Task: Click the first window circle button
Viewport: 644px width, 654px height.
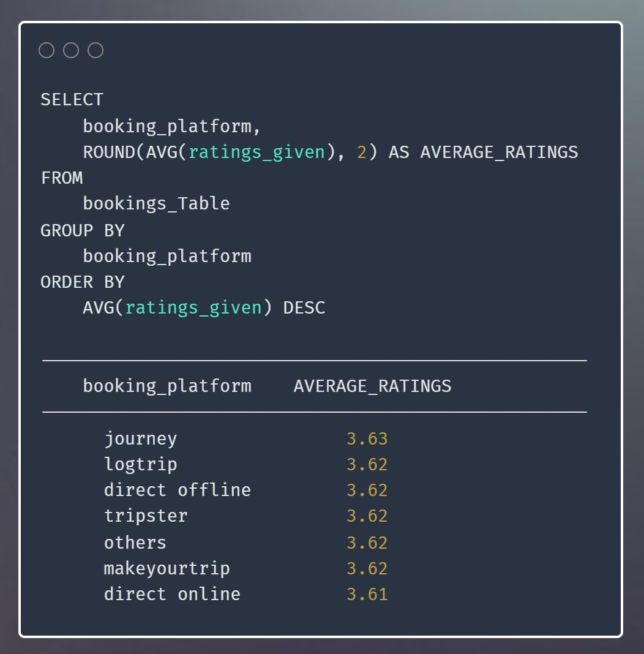Action: tap(47, 50)
